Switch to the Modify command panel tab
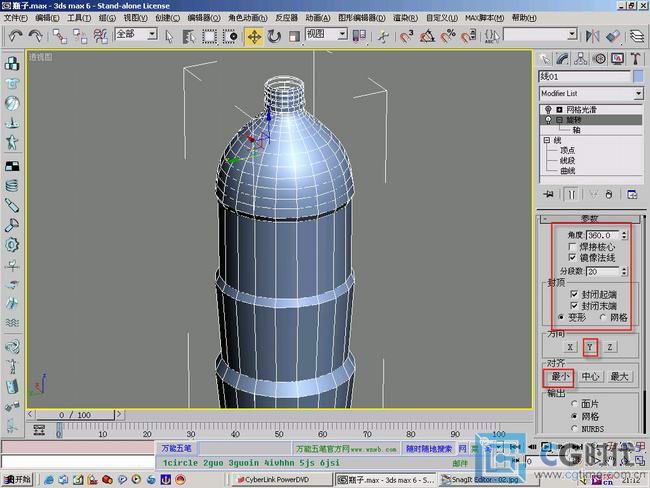Screen dimensions: 650x488 563,59
